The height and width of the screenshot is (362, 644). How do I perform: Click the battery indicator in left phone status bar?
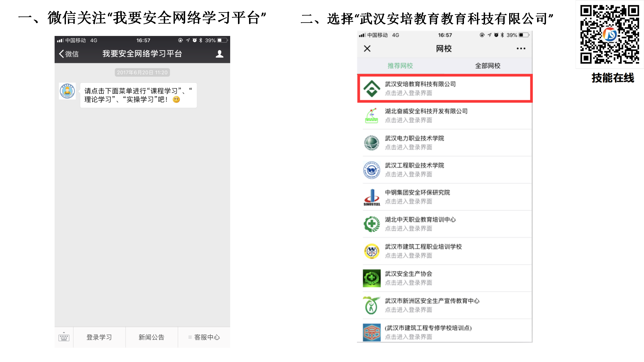(223, 40)
